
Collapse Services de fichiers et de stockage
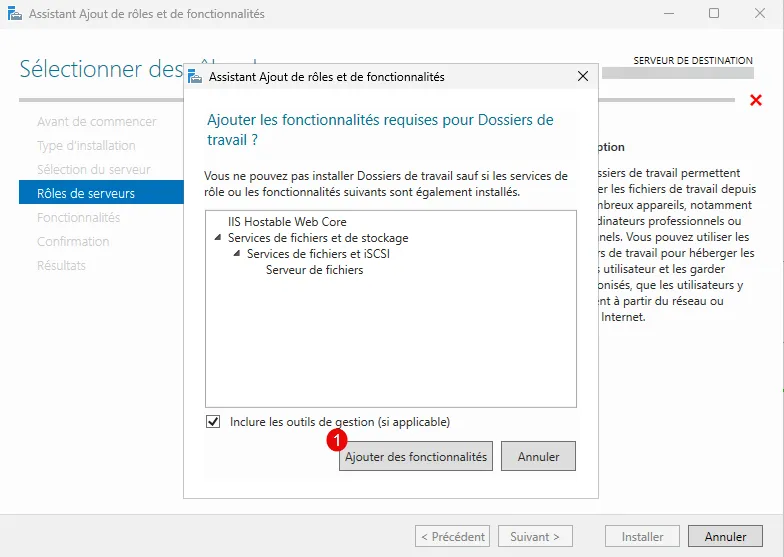(218, 238)
